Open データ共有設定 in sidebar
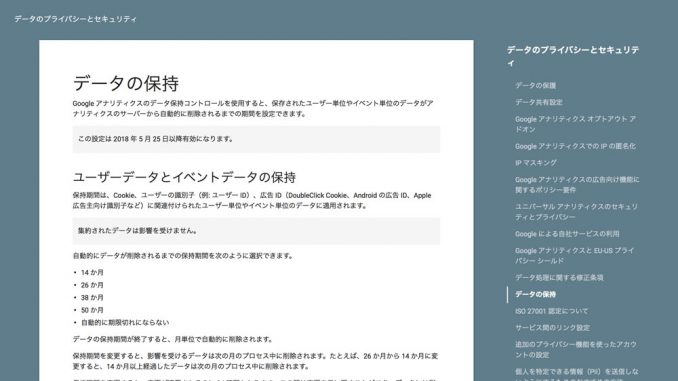678x381 pixels. click(539, 102)
